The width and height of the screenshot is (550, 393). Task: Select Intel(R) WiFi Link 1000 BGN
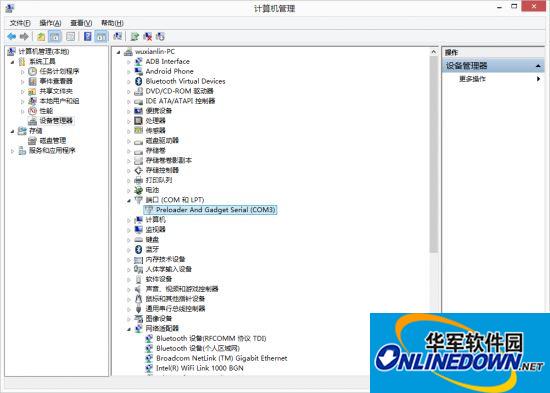200,368
